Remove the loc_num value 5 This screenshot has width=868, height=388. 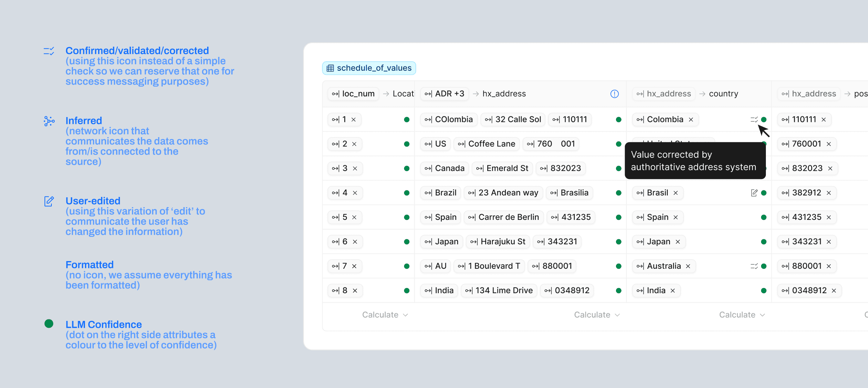pos(354,217)
